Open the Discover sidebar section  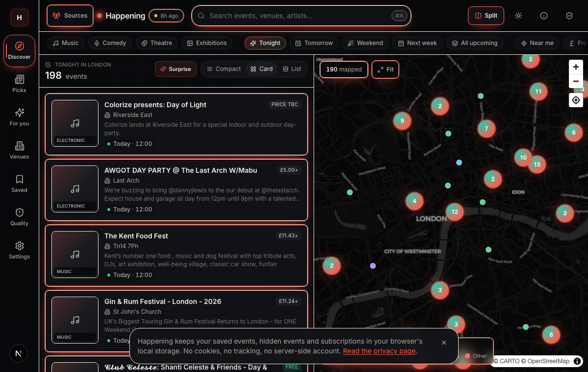(x=20, y=51)
